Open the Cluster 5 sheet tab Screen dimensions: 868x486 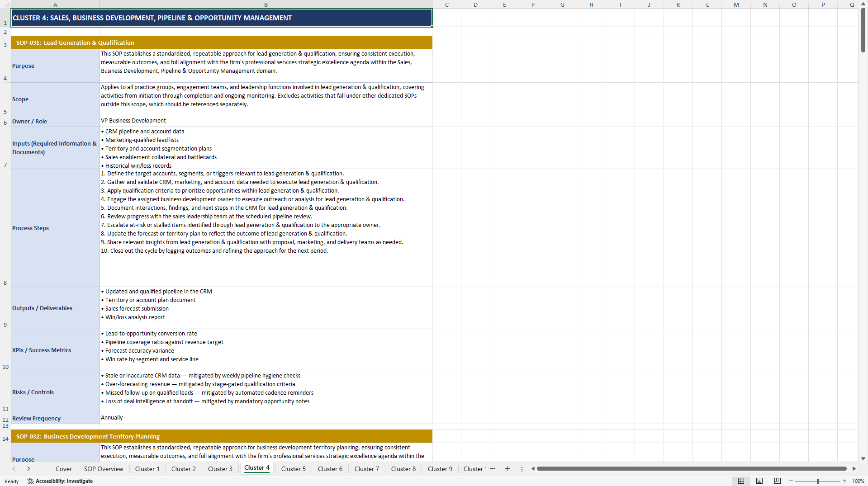pos(294,469)
